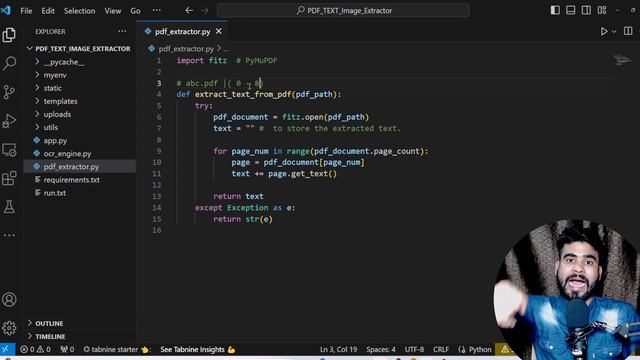Open the File menu
Viewport: 640px width, 360px height.
pos(26,11)
